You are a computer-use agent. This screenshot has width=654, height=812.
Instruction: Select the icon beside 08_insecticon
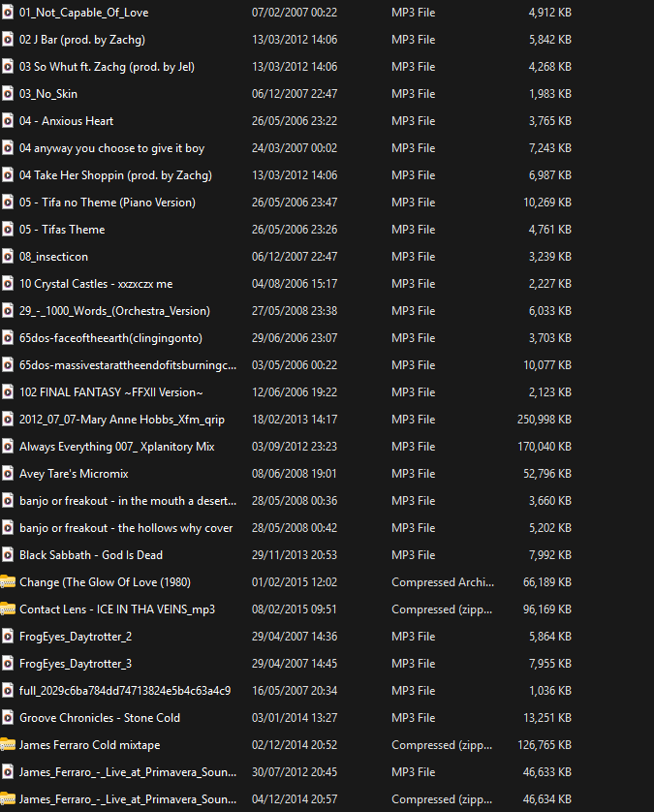pyautogui.click(x=8, y=257)
